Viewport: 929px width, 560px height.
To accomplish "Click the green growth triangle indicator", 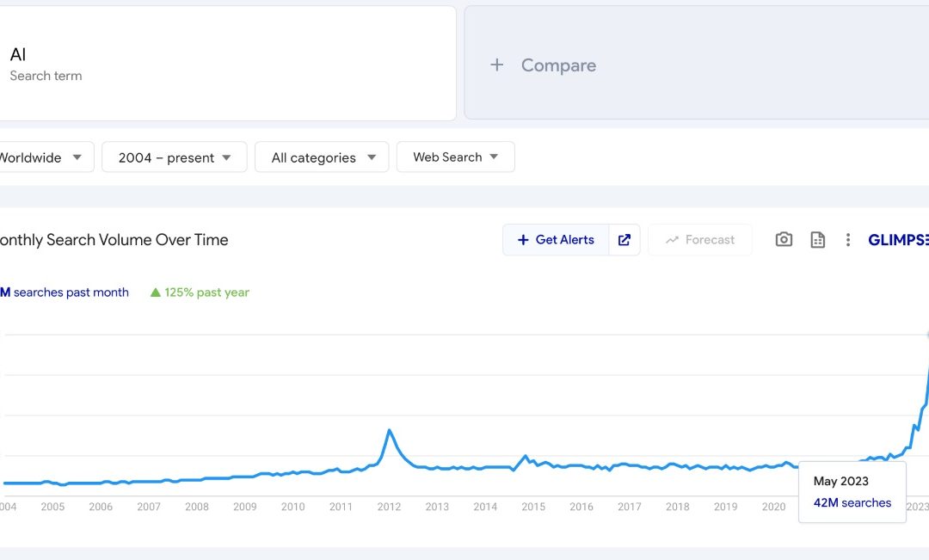I will point(155,292).
